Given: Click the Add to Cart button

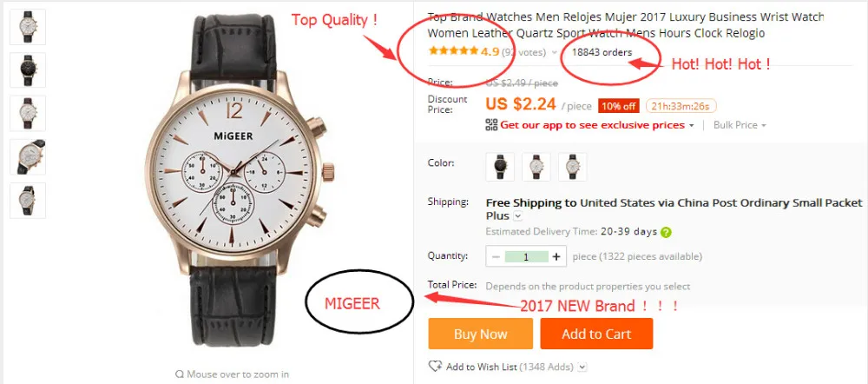Looking at the screenshot, I should coord(596,334).
